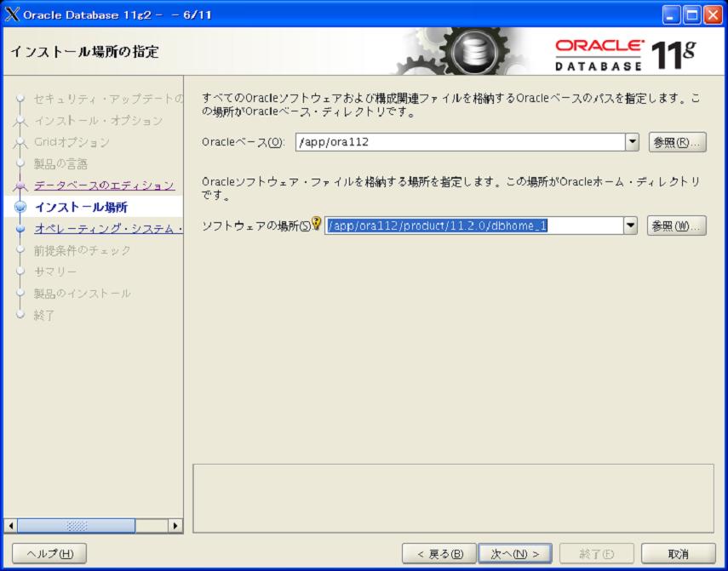Open the ソフトウェアの場所 path dropdown
This screenshot has width=728, height=571.
coord(630,226)
